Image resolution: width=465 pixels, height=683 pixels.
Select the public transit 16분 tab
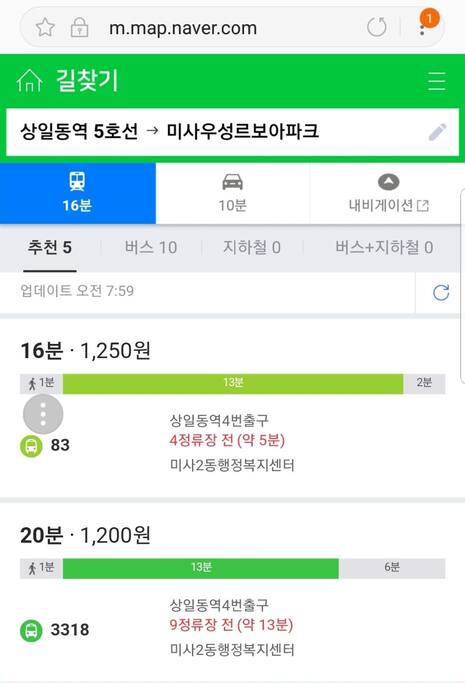click(x=78, y=193)
